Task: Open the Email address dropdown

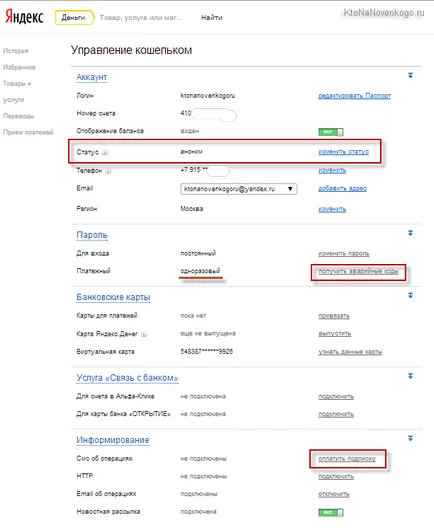Action: (x=238, y=189)
